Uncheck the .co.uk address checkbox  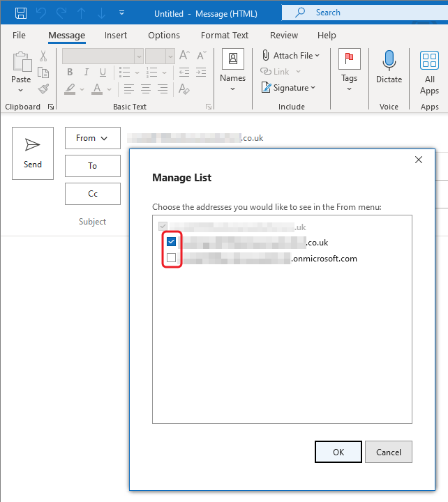point(172,242)
